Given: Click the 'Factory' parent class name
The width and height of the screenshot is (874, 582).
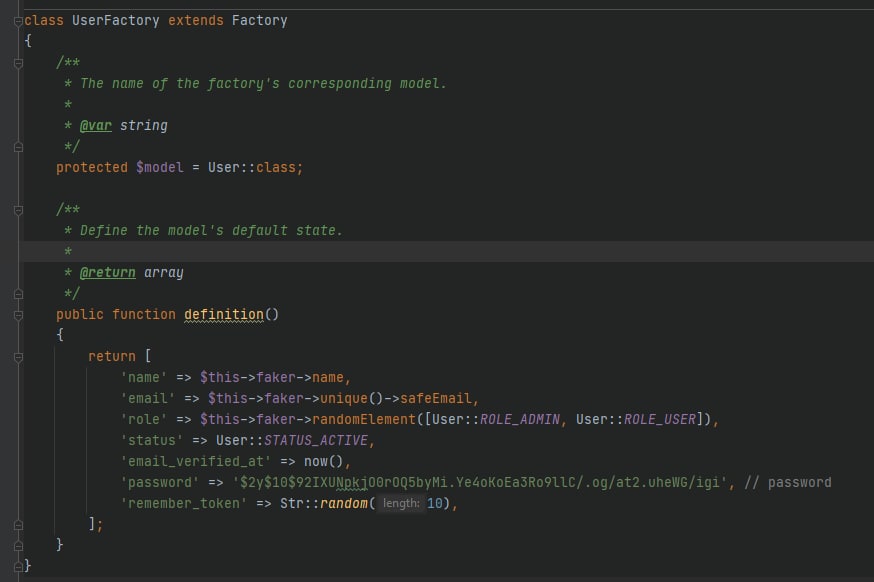Looking at the screenshot, I should 259,21.
